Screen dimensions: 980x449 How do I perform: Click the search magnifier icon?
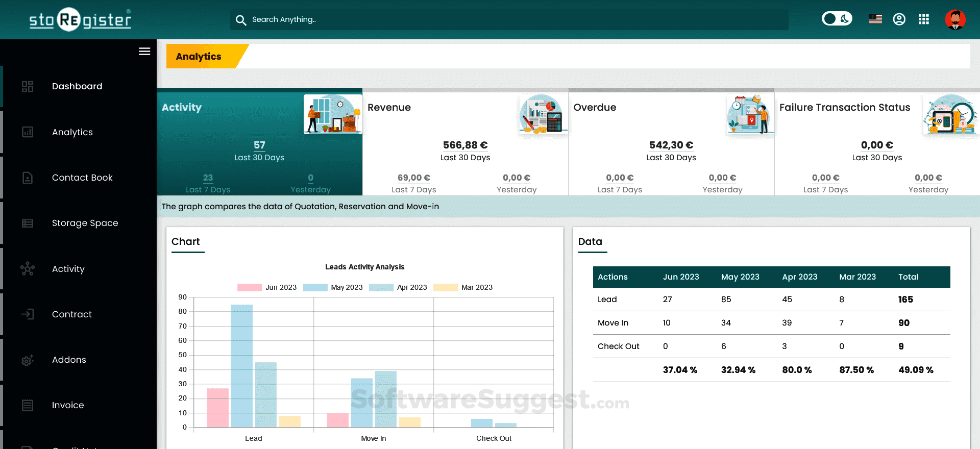click(x=241, y=20)
